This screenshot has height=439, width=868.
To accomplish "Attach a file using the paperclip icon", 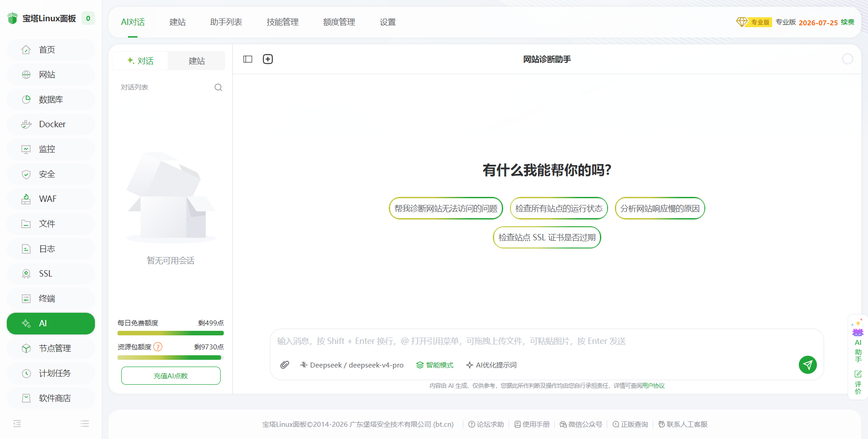I will (284, 365).
